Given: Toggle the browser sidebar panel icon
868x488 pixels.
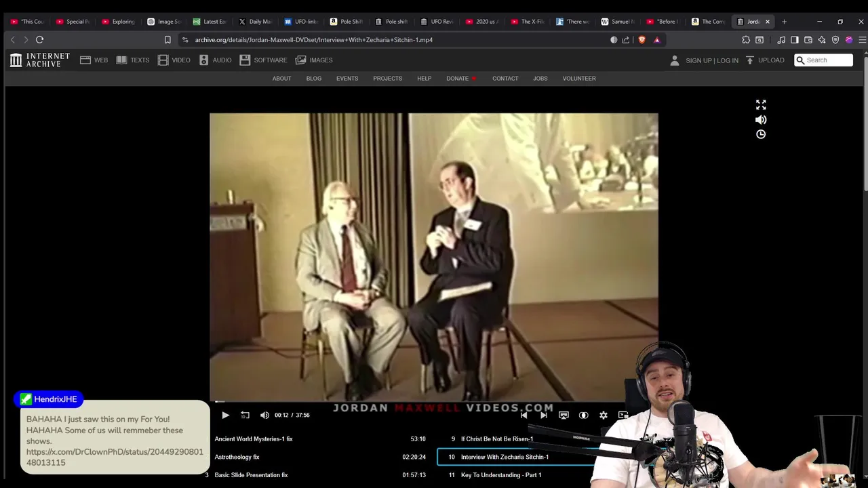Looking at the screenshot, I should pos(795,40).
